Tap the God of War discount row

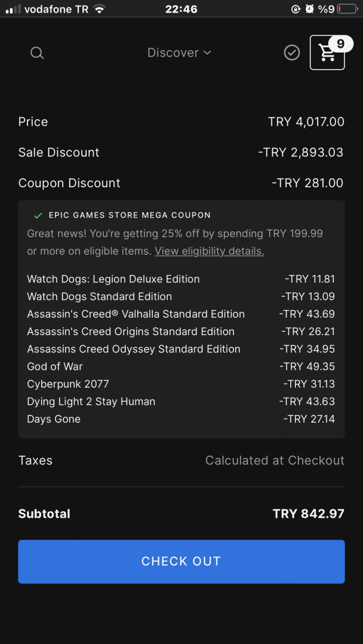point(55,367)
